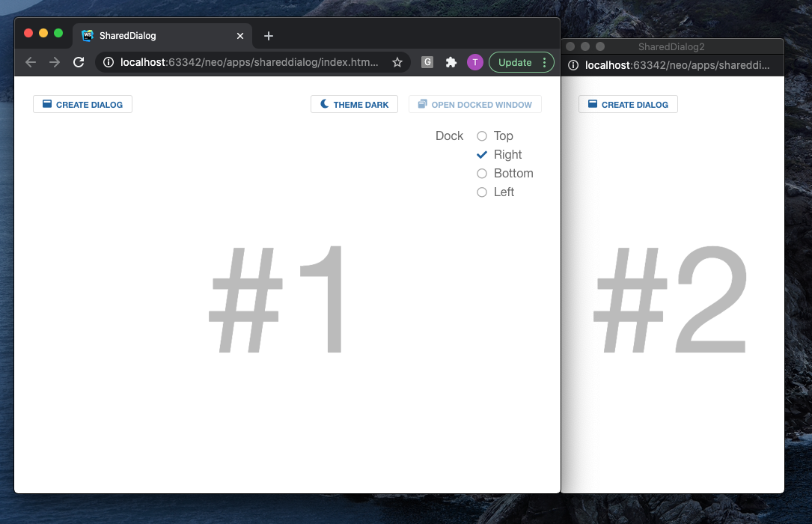Click site info icon in SharedDialog2 window
The width and height of the screenshot is (812, 524).
(573, 65)
